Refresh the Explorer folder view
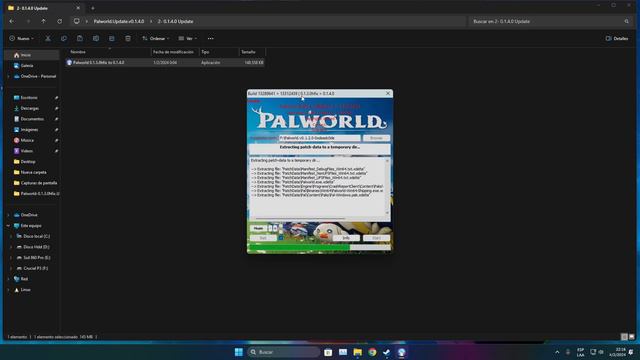The width and height of the screenshot is (640, 360). click(60, 21)
